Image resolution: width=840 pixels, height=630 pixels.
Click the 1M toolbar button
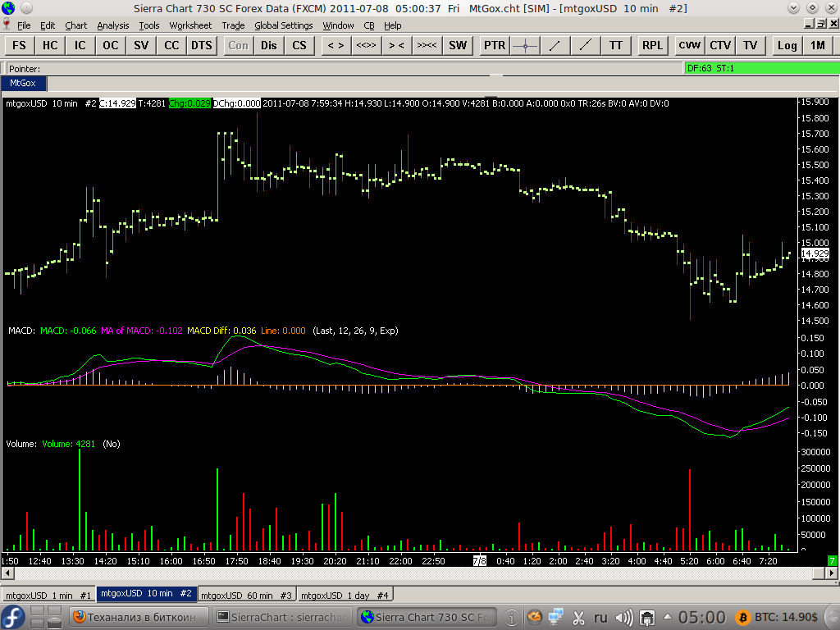point(818,46)
